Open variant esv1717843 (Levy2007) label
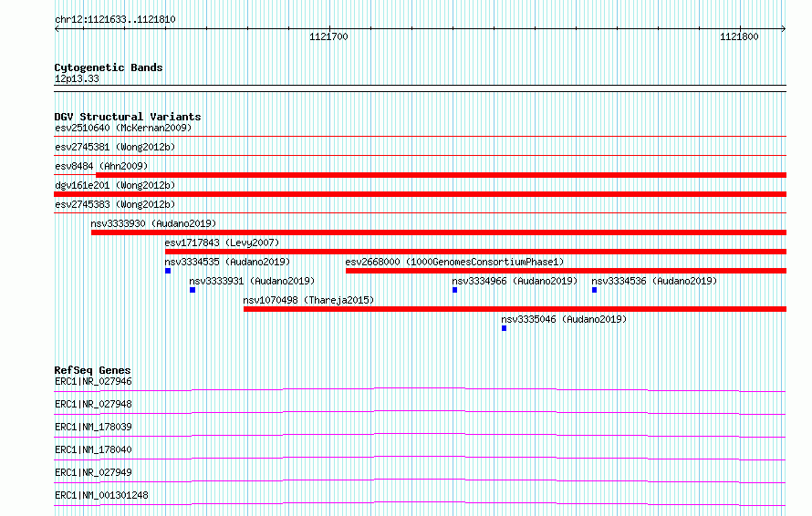 coord(222,243)
